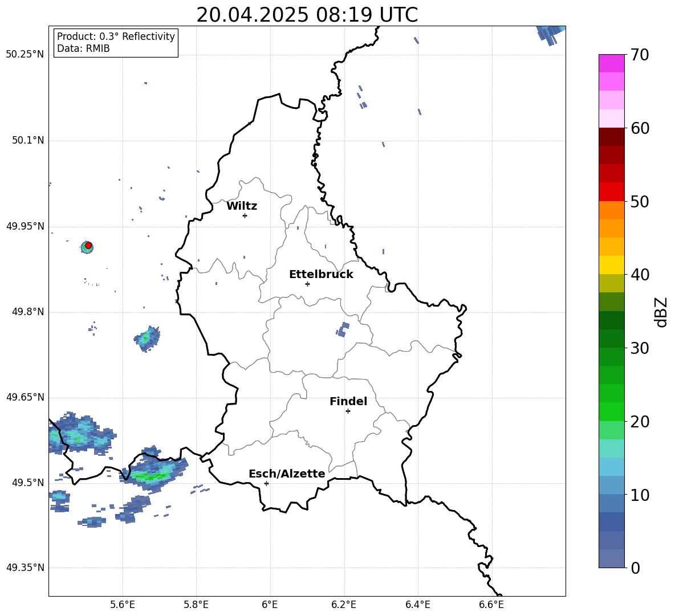Click the yellow colorbar band at 40

[611, 265]
